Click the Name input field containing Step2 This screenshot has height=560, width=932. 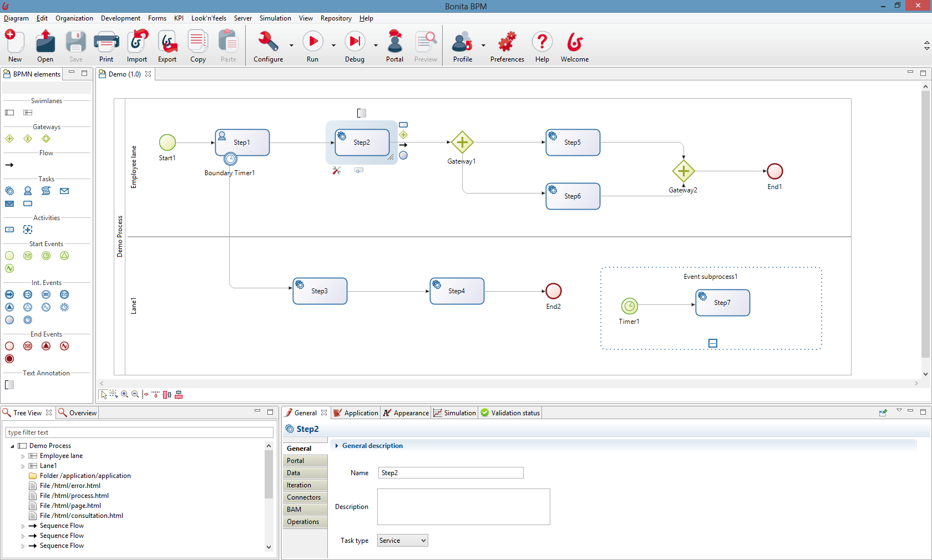(x=451, y=473)
